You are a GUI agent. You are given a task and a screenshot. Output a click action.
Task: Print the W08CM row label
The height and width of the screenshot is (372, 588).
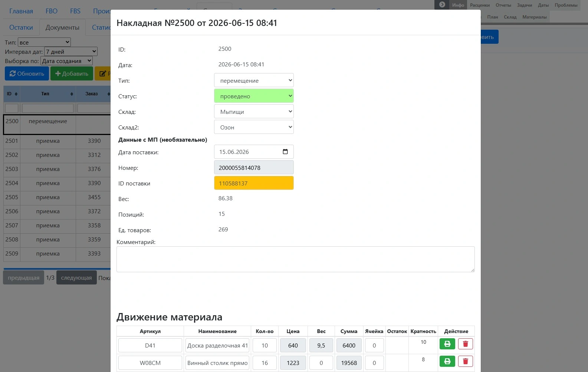(447, 361)
